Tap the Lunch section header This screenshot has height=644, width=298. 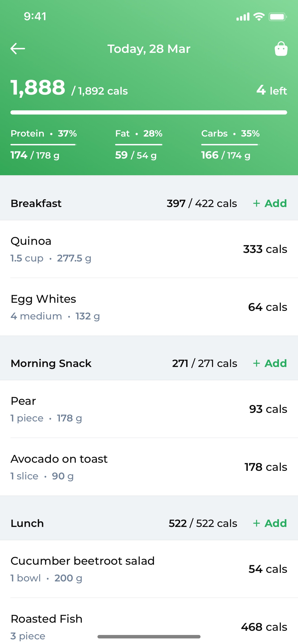pos(149,523)
